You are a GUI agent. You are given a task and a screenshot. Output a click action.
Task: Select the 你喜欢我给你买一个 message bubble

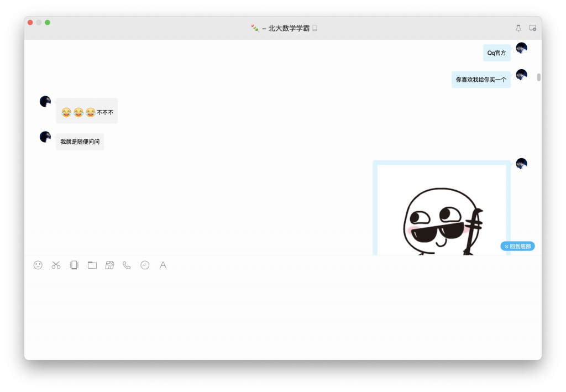pos(480,79)
